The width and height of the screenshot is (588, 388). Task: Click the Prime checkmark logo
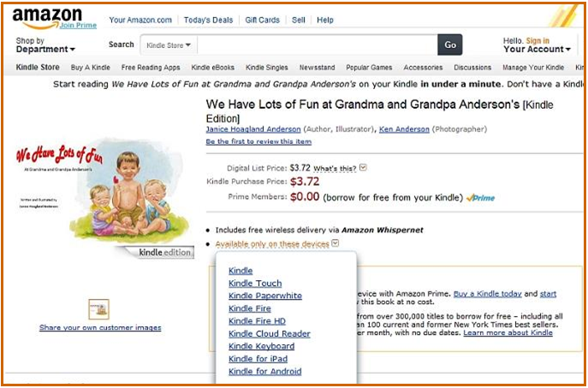click(480, 198)
